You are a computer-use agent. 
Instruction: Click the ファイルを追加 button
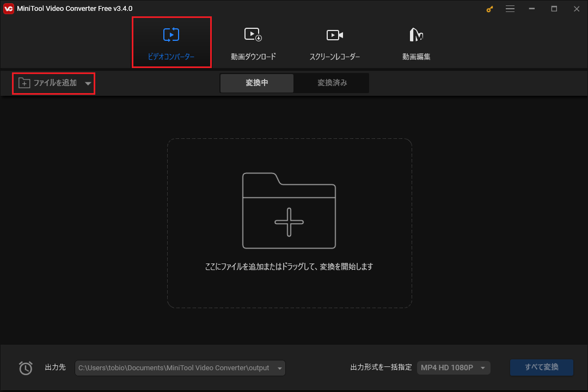[48, 83]
